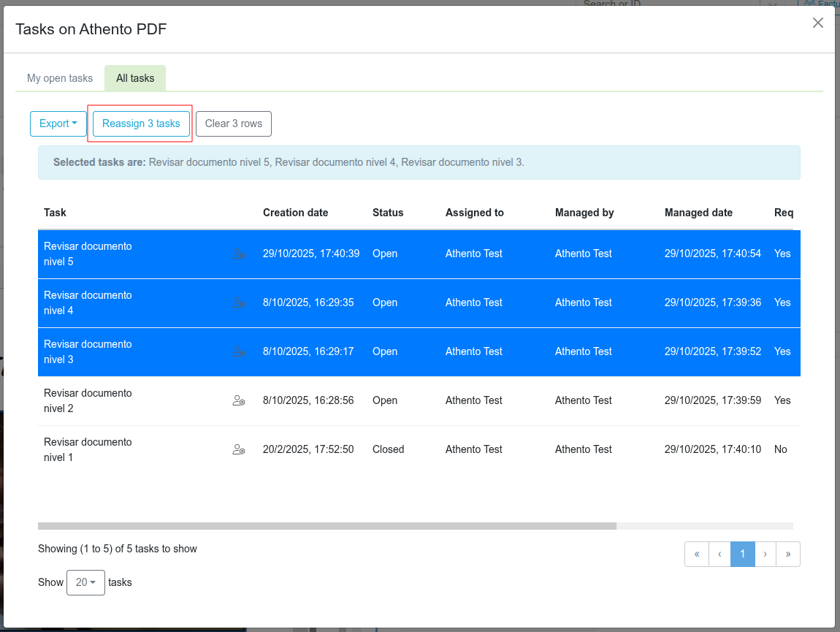Screen dimensions: 840x632
Task: Open the Export dropdown
Action: (58, 123)
